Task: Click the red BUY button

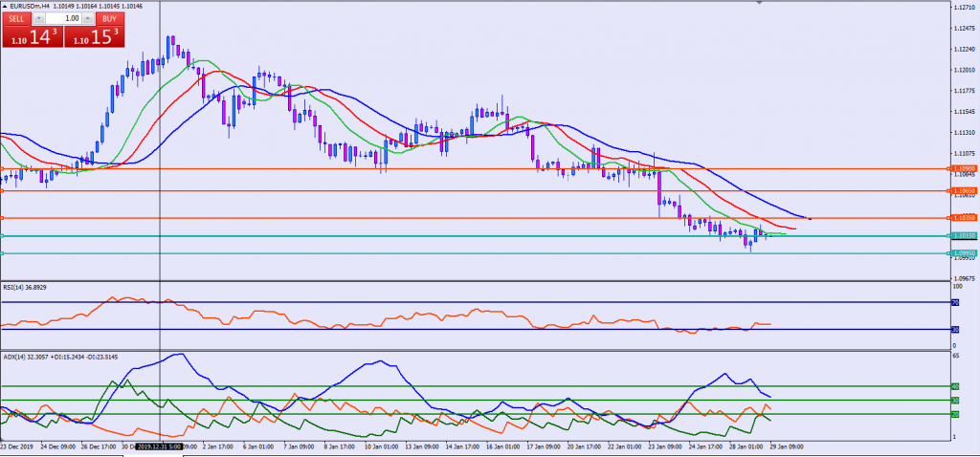Action: click(x=111, y=18)
